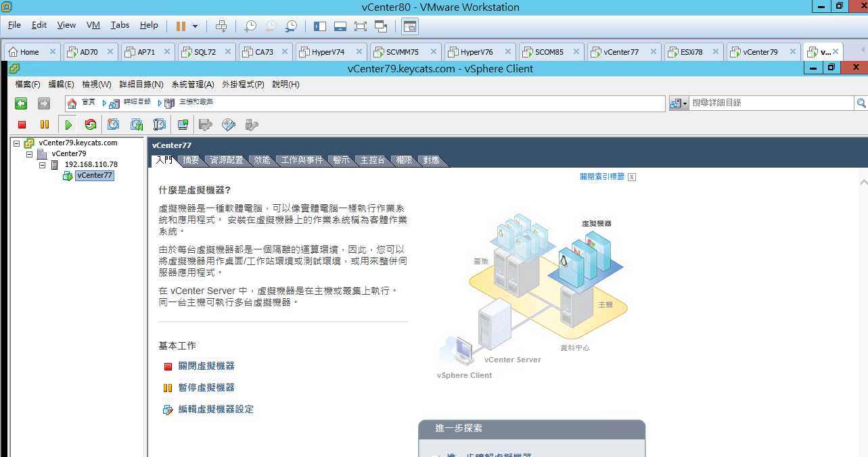Click the vSphere green back arrow
This screenshot has height=457, width=868.
[22, 103]
